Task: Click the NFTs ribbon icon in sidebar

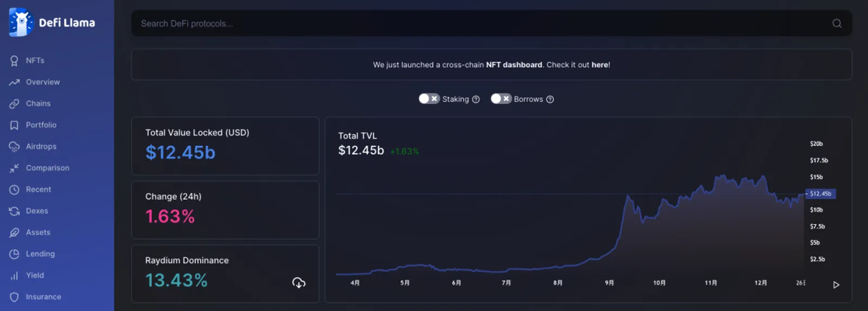Action: click(14, 61)
